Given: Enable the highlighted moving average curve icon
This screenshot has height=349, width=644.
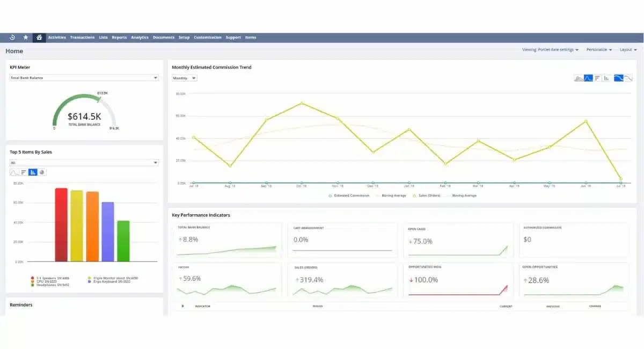Looking at the screenshot, I should click(619, 78).
